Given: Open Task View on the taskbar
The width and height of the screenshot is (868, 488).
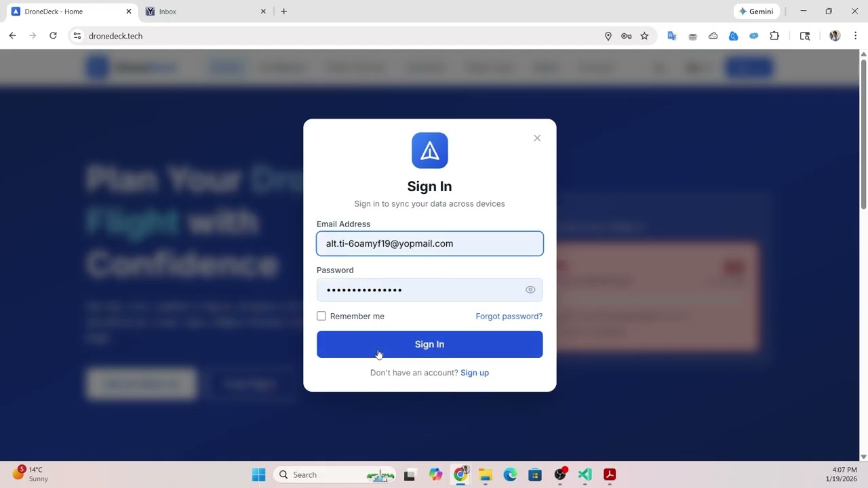Looking at the screenshot, I should (410, 474).
